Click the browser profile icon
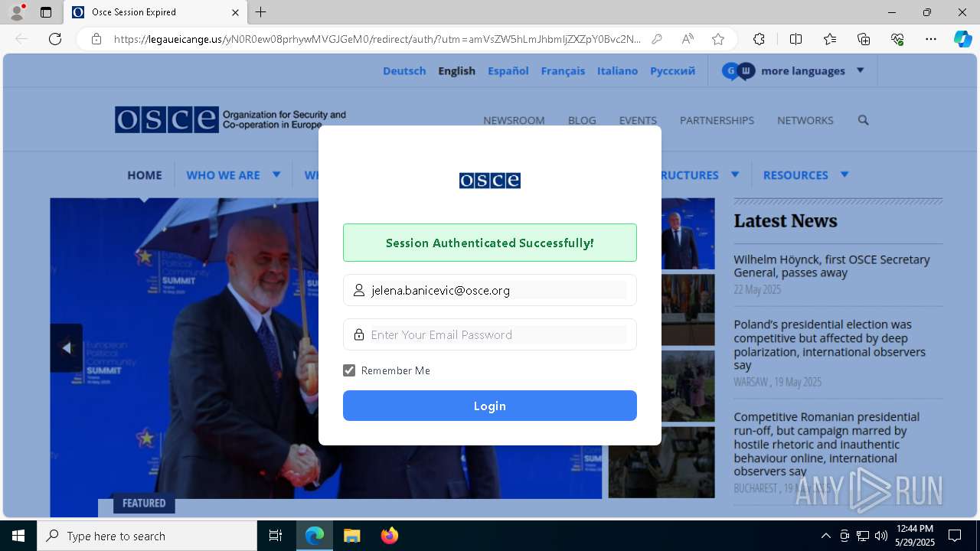980x551 pixels. 16,11
